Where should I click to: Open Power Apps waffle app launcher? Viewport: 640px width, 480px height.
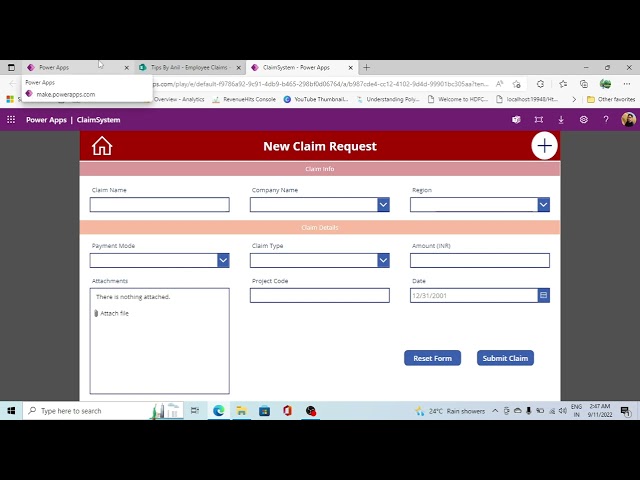(11, 120)
